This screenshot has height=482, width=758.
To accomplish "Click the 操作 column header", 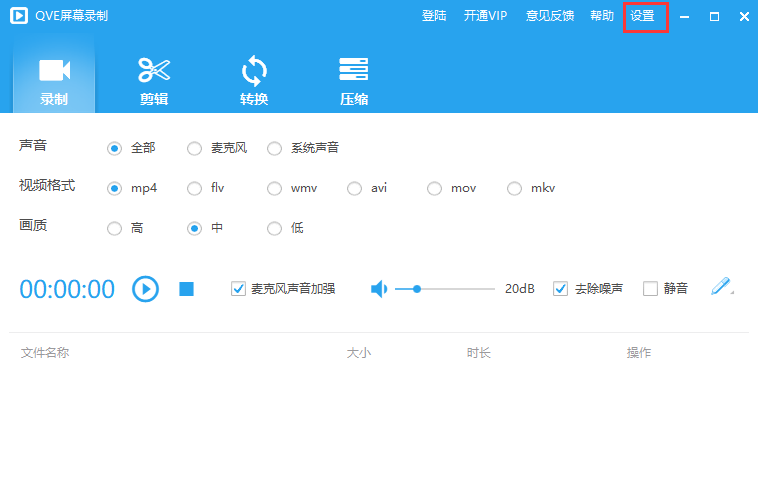I will pos(639,353).
